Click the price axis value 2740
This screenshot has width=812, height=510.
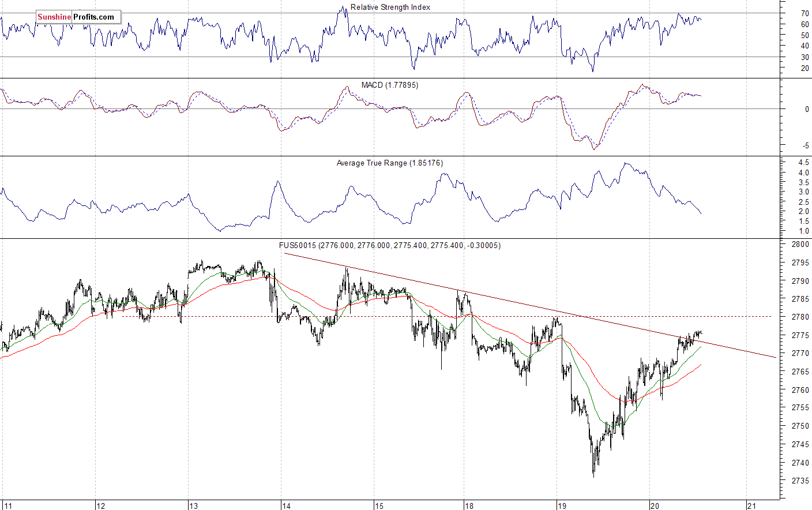point(800,463)
